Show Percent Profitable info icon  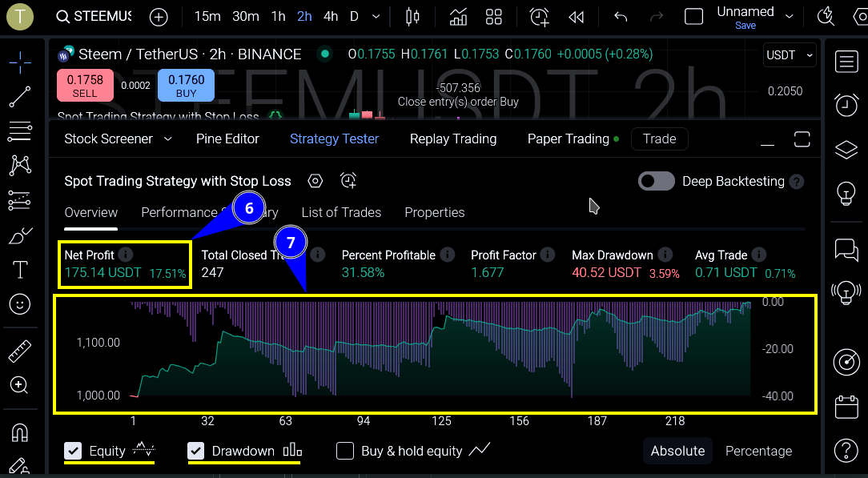(448, 255)
